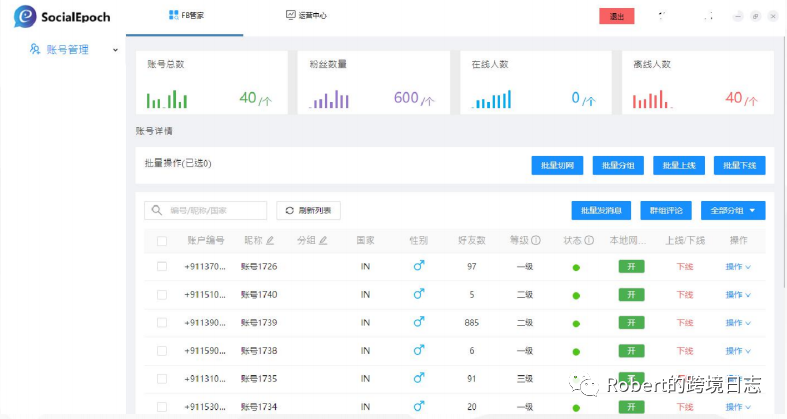Click the info icon beside 状态
787x419 pixels.
[589, 240]
